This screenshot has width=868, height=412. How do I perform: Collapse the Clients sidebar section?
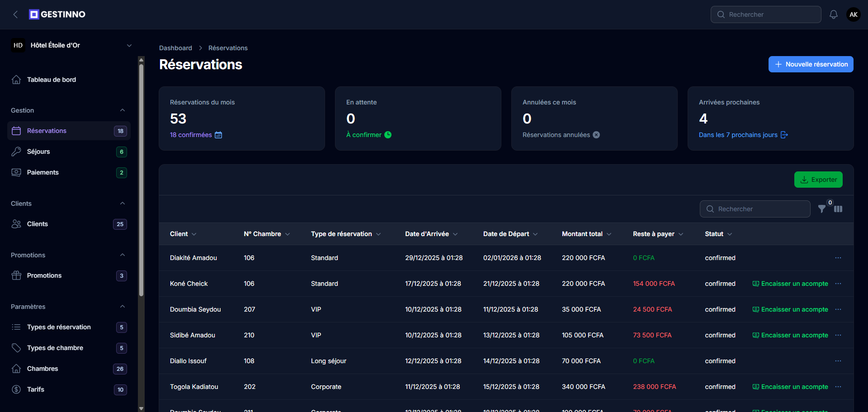pos(123,204)
